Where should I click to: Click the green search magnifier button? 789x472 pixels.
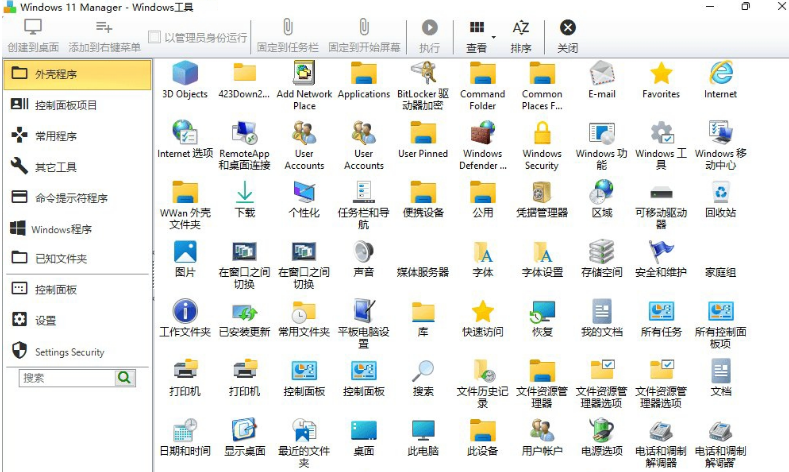pyautogui.click(x=125, y=378)
